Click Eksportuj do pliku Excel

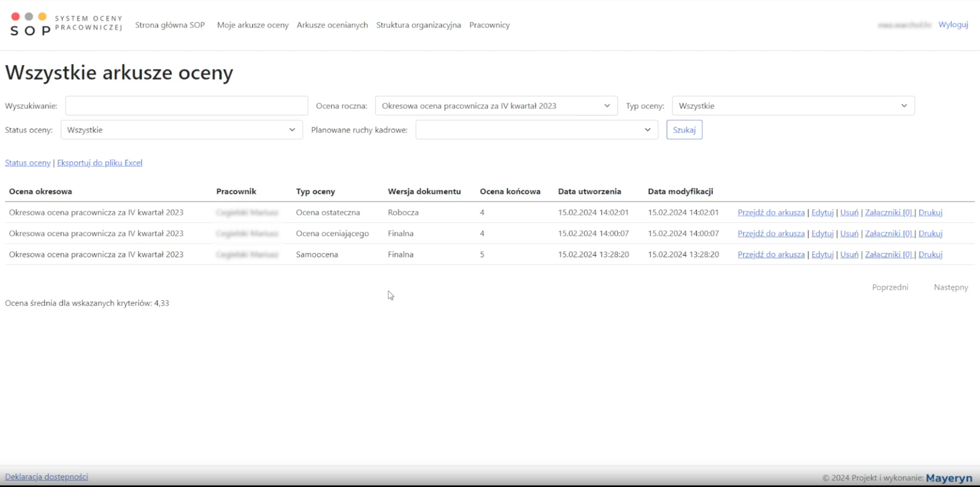(100, 163)
